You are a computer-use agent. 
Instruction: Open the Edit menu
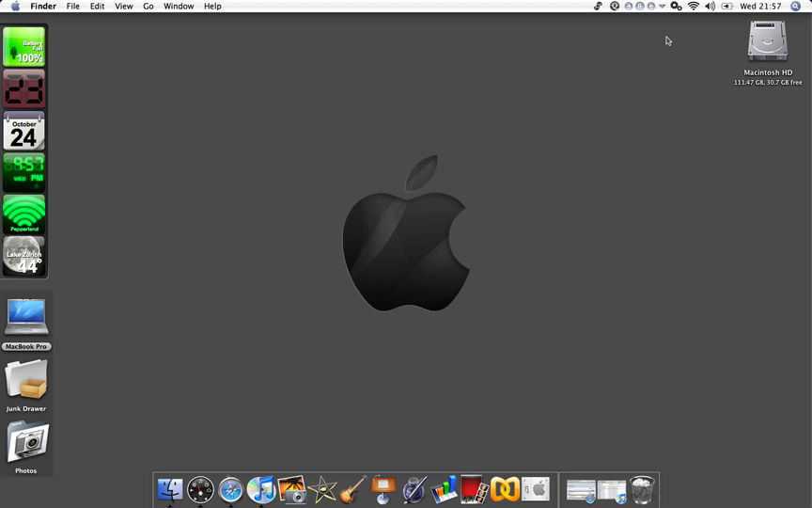tap(98, 7)
